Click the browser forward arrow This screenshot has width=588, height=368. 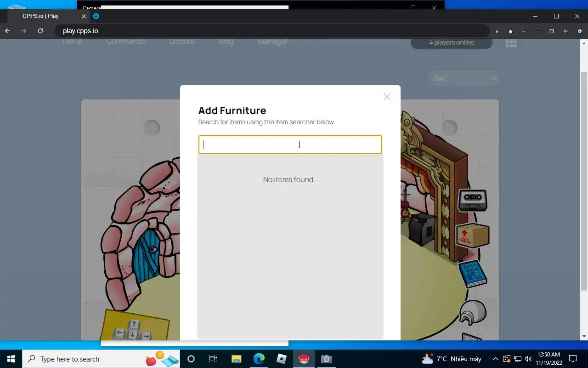click(x=24, y=31)
